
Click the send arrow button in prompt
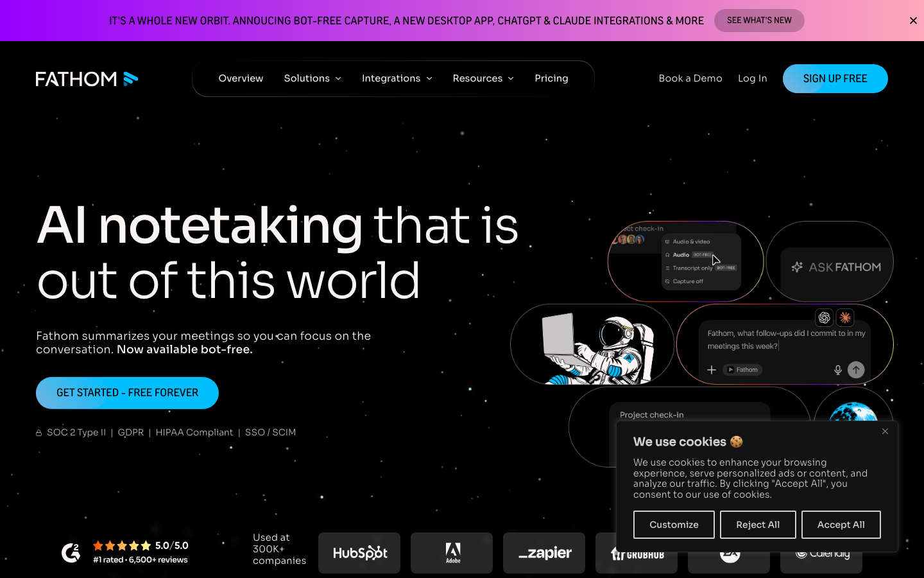[856, 370]
